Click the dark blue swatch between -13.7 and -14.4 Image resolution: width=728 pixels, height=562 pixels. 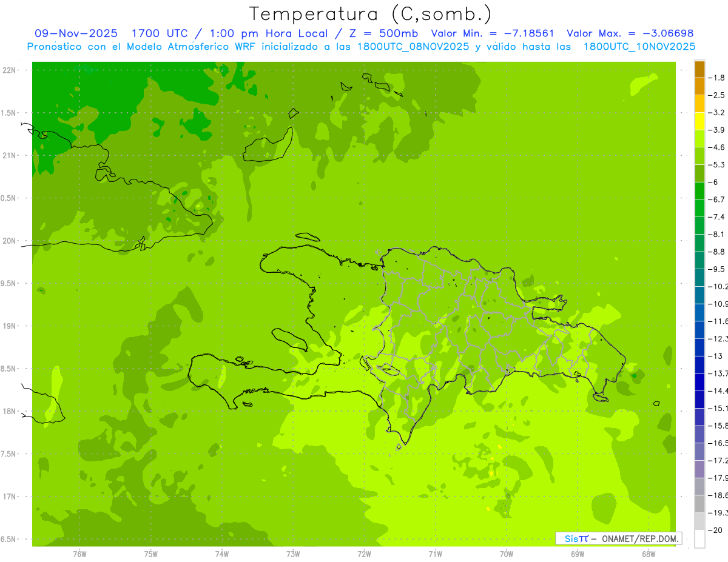click(x=699, y=382)
